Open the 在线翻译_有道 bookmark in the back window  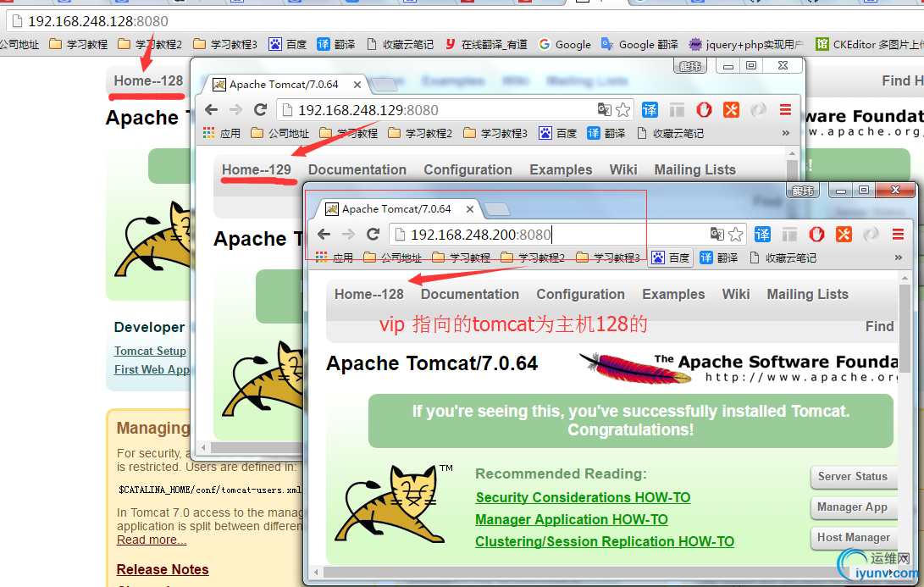point(486,44)
